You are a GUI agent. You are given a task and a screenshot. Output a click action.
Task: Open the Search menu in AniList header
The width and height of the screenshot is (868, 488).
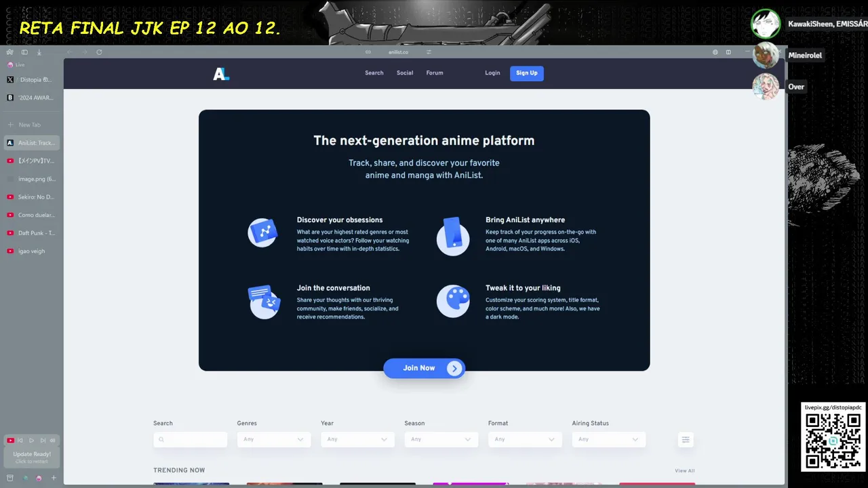pyautogui.click(x=374, y=73)
